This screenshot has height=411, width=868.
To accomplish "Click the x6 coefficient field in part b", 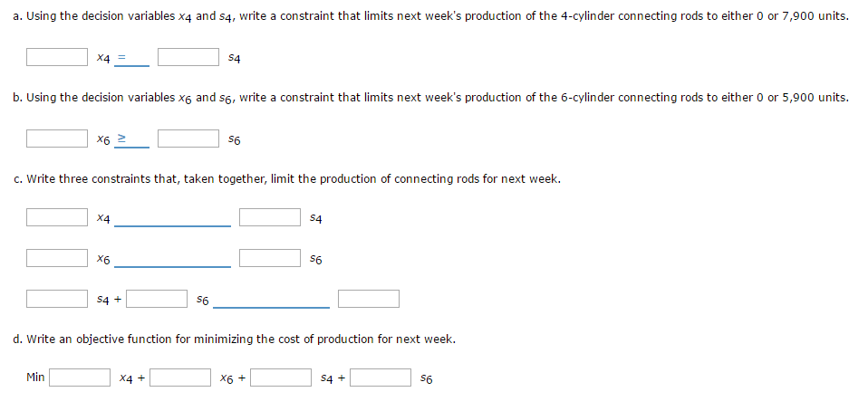I will pyautogui.click(x=56, y=139).
